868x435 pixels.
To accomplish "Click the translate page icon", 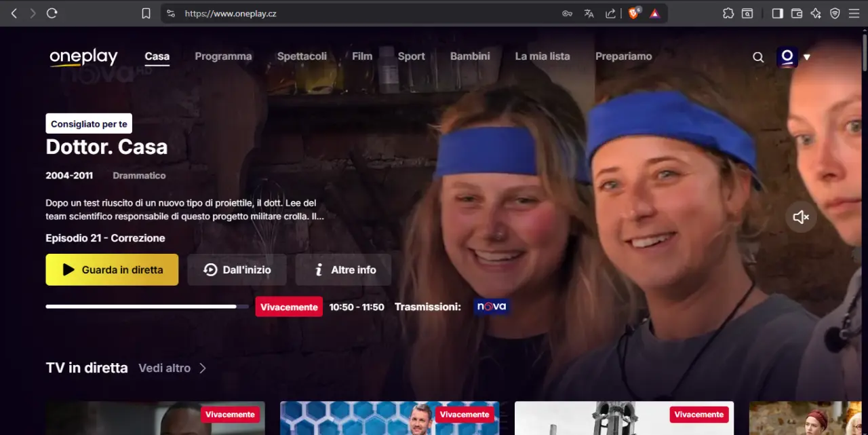I will pyautogui.click(x=589, y=13).
